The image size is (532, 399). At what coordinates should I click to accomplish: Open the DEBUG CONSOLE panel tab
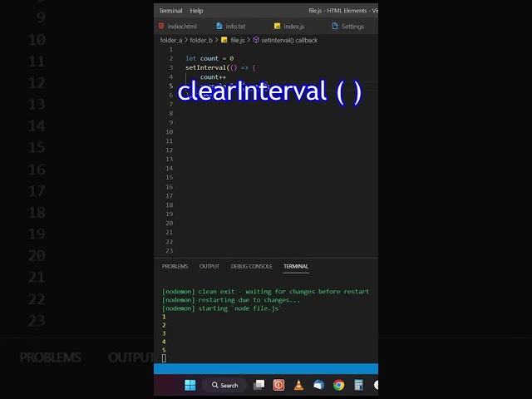[x=251, y=266]
